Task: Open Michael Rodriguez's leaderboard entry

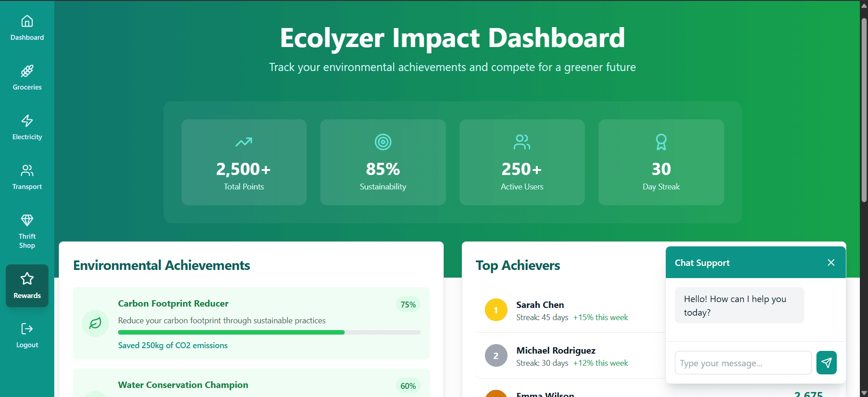Action: tap(555, 351)
